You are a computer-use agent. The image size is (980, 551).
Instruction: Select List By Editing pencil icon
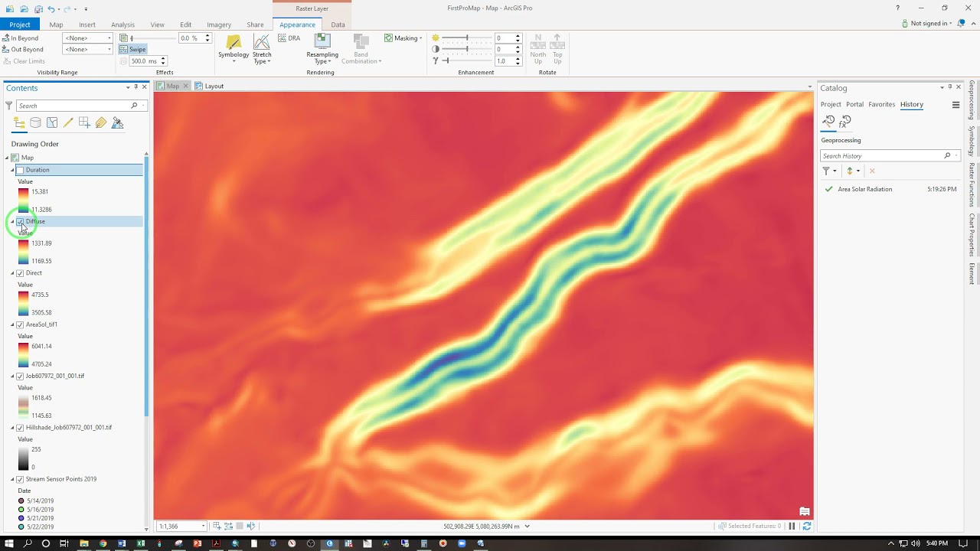coord(68,122)
